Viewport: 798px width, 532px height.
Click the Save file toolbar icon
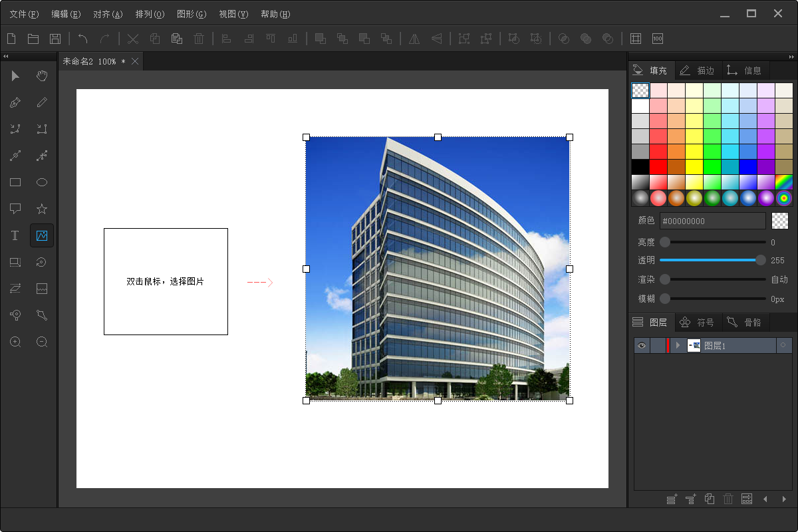[x=55, y=39]
